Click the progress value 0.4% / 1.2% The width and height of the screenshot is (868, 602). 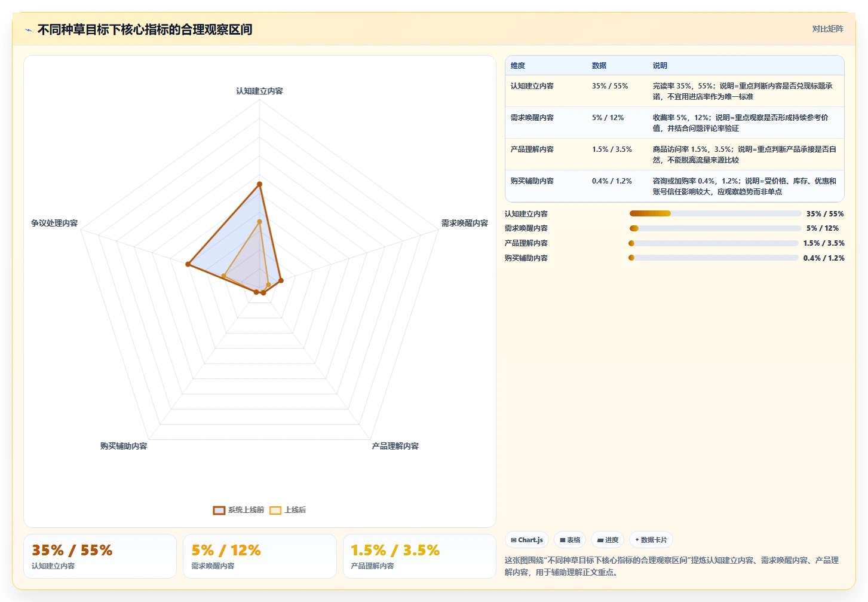coord(824,258)
